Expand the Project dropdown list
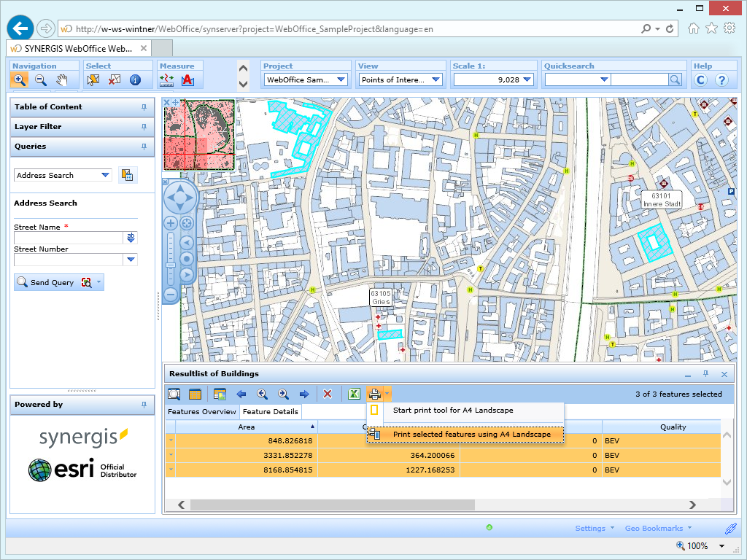This screenshot has width=747, height=560. pos(341,80)
